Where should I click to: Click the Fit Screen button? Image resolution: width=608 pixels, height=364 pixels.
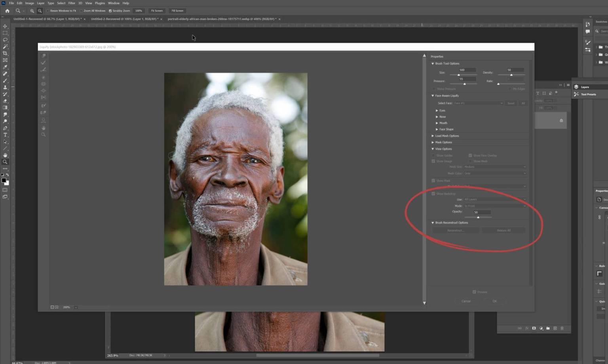click(157, 11)
